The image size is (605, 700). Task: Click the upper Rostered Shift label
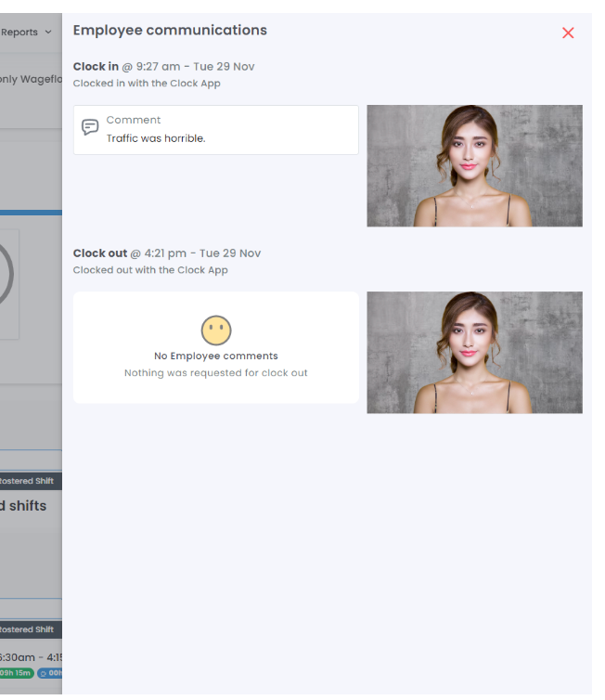click(28, 481)
